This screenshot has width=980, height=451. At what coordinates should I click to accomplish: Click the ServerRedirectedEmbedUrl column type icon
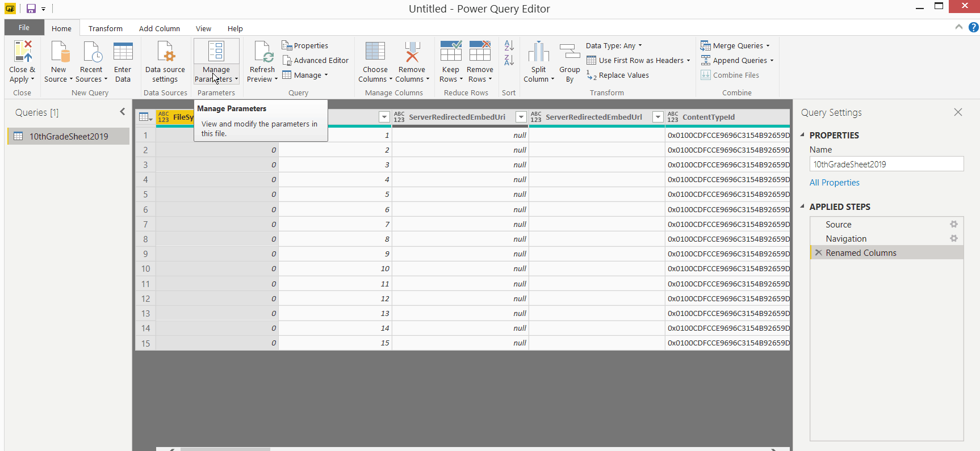point(536,117)
